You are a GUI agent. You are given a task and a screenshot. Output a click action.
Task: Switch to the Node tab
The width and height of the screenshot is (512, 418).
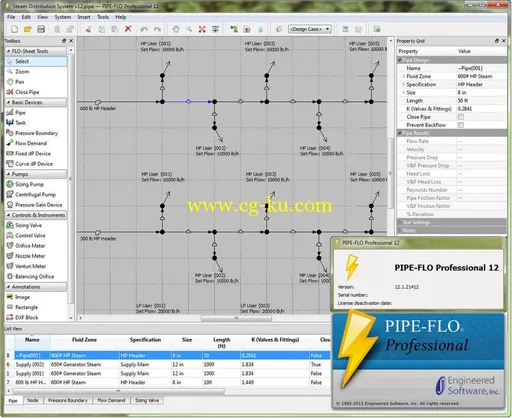33,400
